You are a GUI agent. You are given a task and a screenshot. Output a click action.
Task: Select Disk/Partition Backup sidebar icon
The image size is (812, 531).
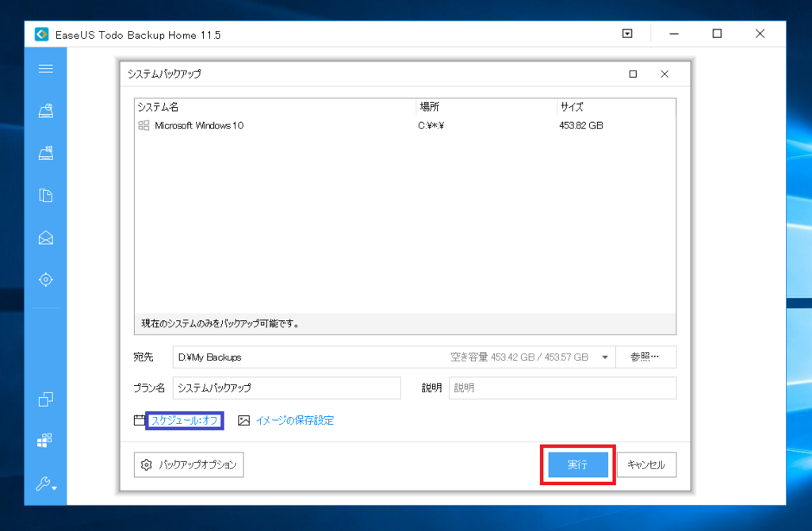(x=45, y=111)
